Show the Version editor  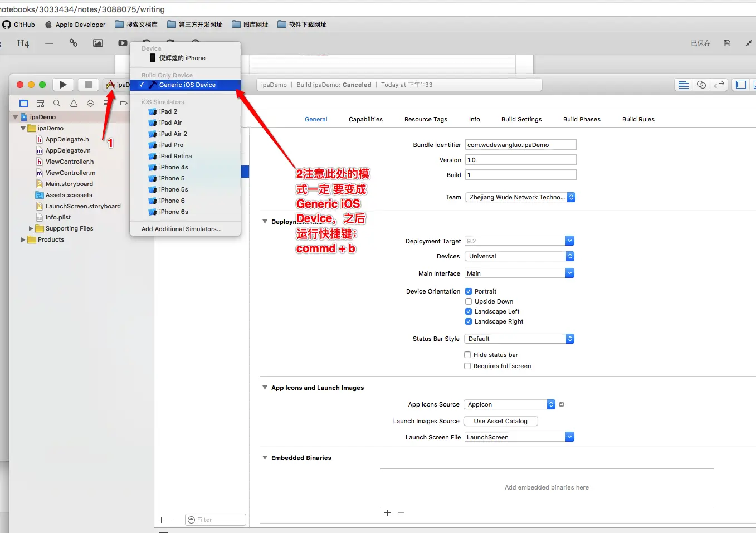719,85
